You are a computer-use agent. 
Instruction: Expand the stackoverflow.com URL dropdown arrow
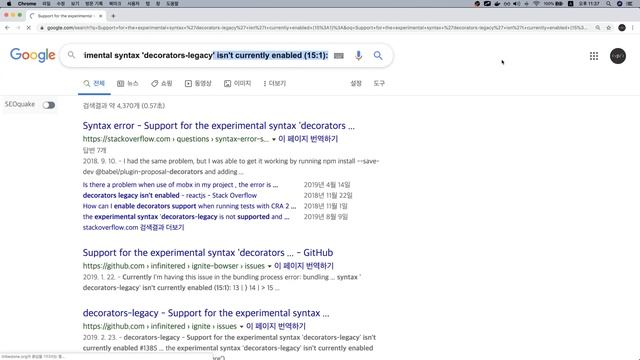273,140
